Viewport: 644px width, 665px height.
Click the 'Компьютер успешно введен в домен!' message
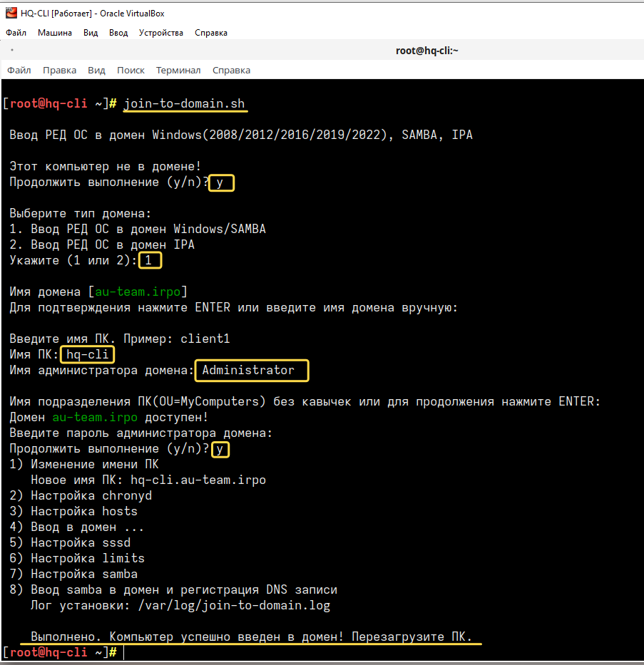(227, 636)
